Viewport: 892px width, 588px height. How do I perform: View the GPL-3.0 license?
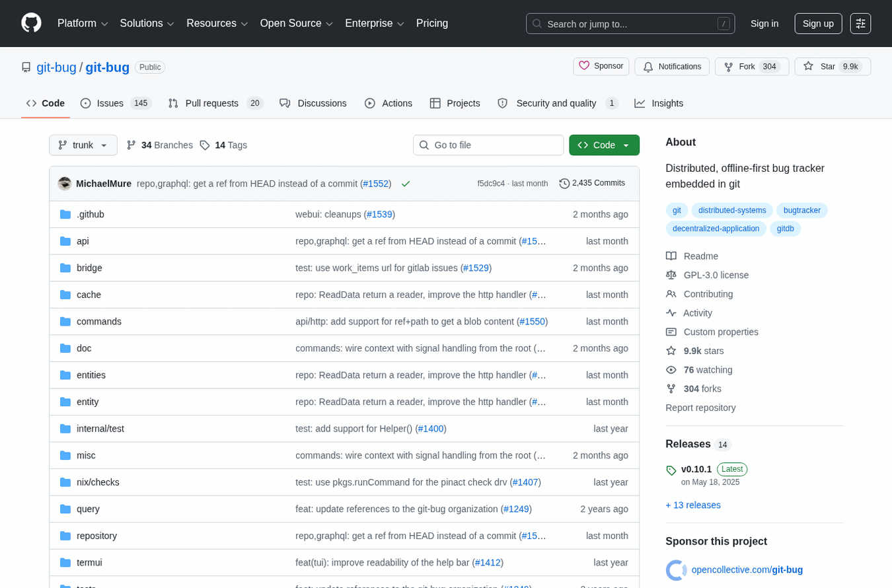pyautogui.click(x=708, y=275)
